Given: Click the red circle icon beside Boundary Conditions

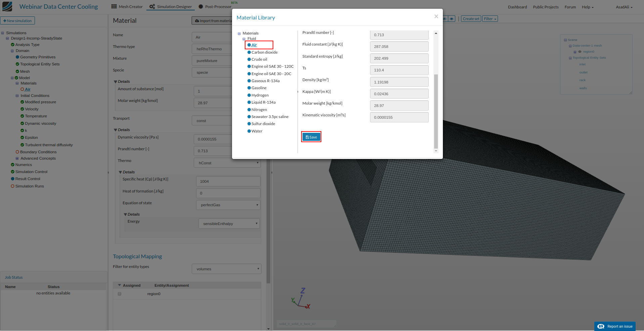Looking at the screenshot, I should point(17,152).
